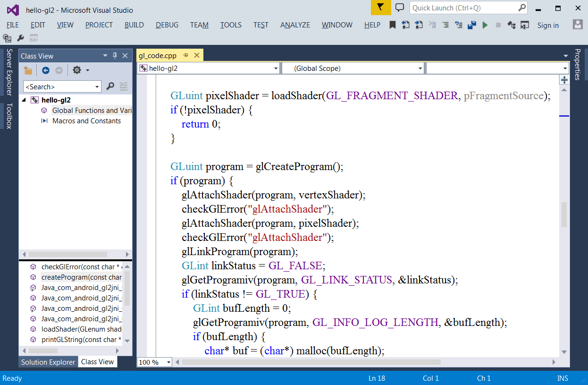This screenshot has height=385, width=588.
Task: Click the increase indent toolbar icon
Action: coord(445,25)
